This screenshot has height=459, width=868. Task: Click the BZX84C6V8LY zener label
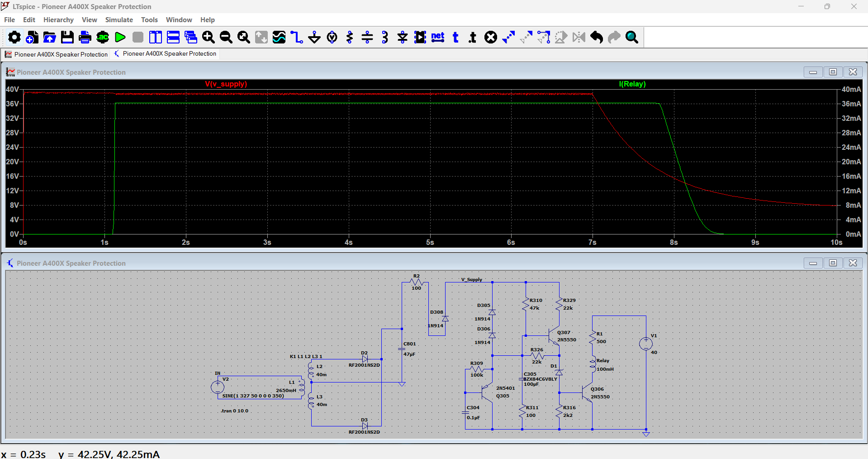[540, 379]
